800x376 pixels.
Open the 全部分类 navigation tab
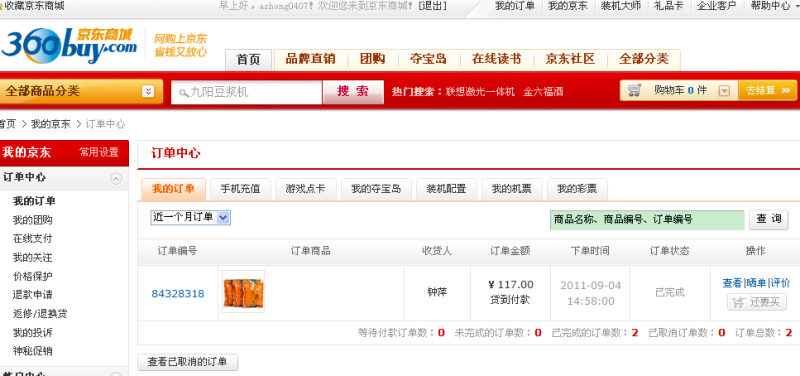tap(644, 59)
